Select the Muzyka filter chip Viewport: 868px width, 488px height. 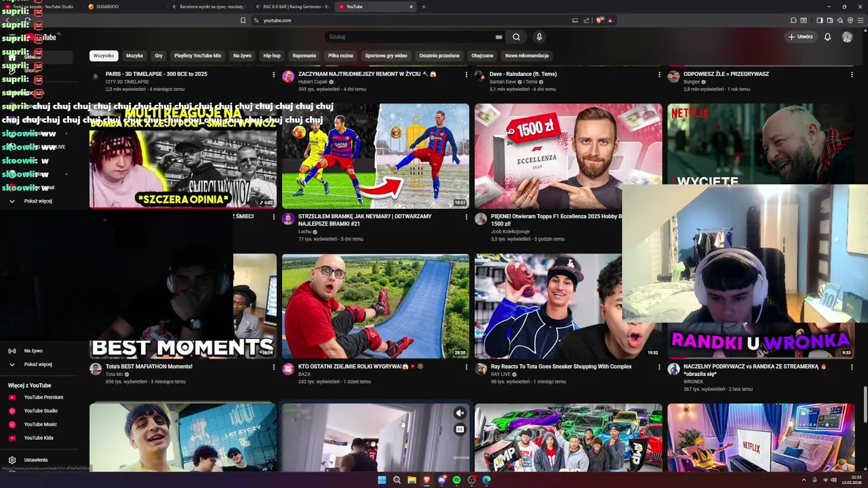[134, 56]
